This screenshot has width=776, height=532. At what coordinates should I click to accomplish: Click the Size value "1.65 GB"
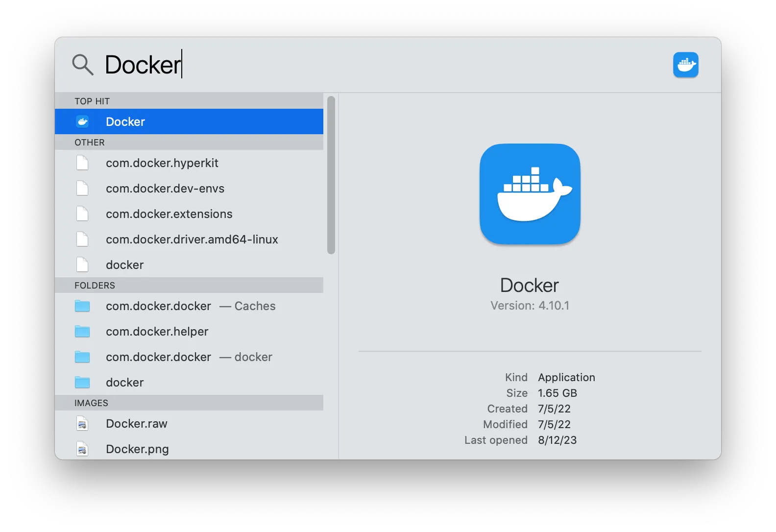[x=558, y=393]
